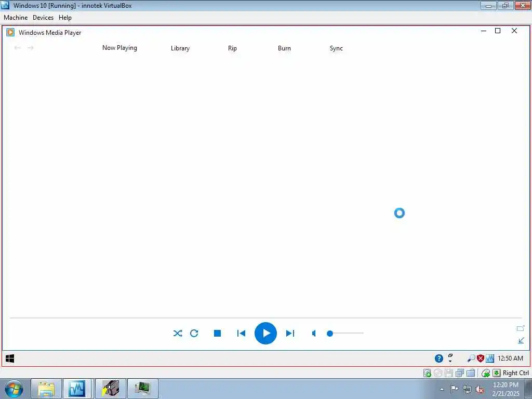
Task: Open the Library tab
Action: click(x=180, y=48)
